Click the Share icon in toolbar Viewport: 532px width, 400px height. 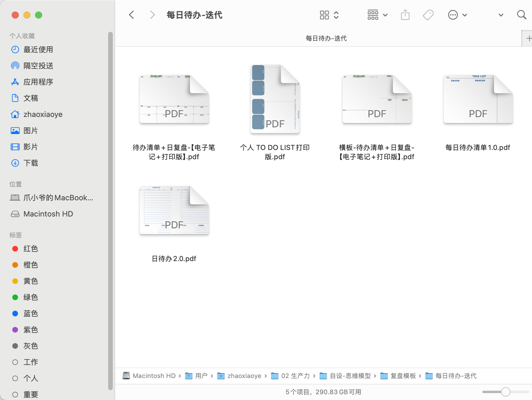tap(405, 15)
